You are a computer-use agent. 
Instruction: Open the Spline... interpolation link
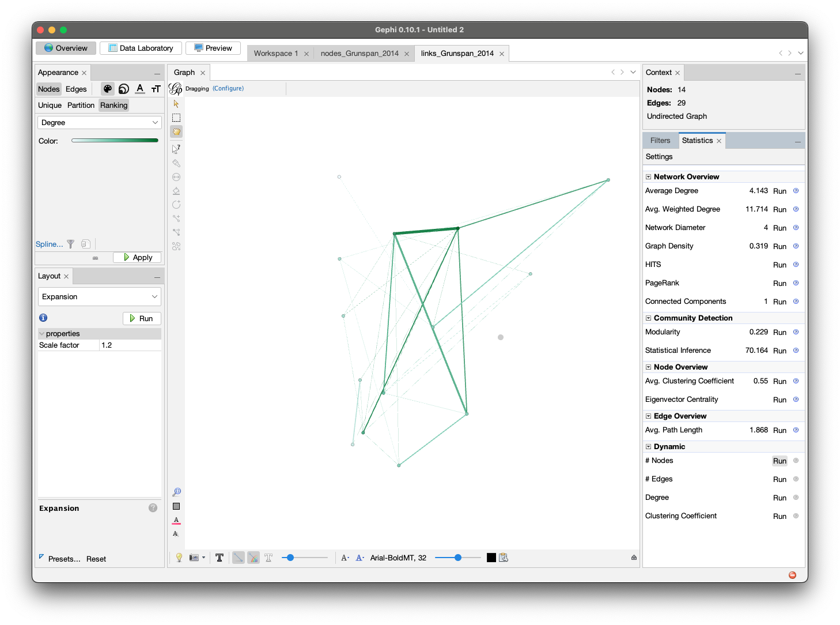point(50,244)
